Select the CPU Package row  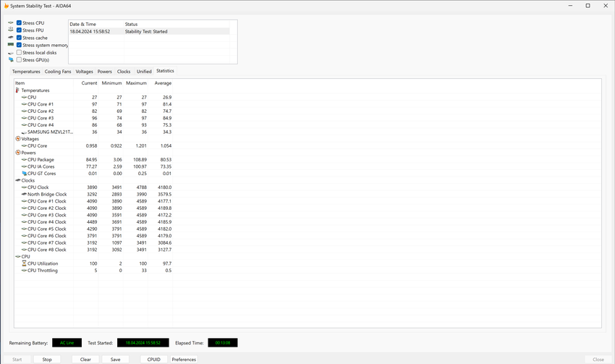[x=41, y=160]
